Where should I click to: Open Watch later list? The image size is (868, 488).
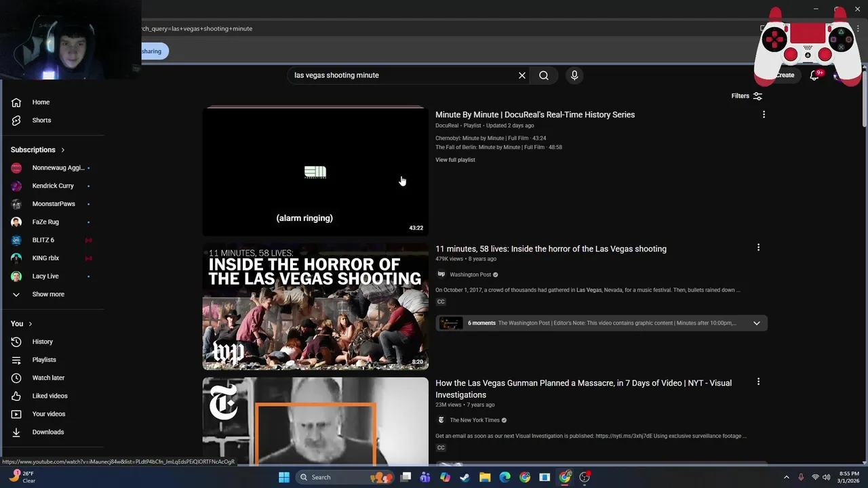48,378
